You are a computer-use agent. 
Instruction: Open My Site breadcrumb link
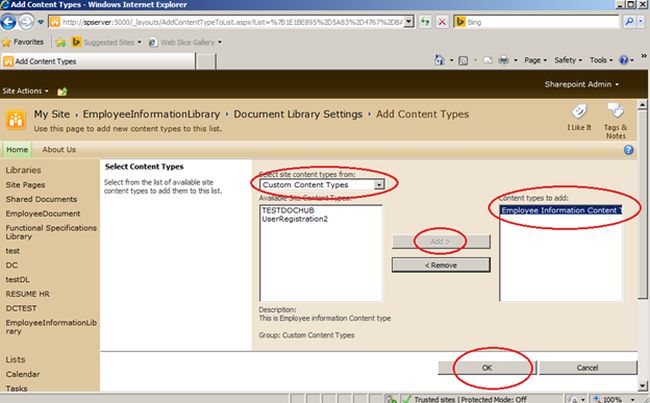[52, 114]
